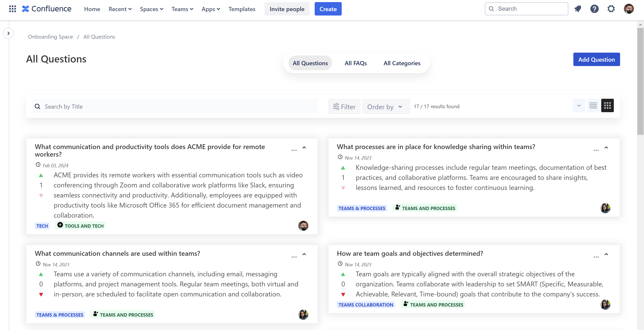Downvote the team goals answer

click(343, 295)
